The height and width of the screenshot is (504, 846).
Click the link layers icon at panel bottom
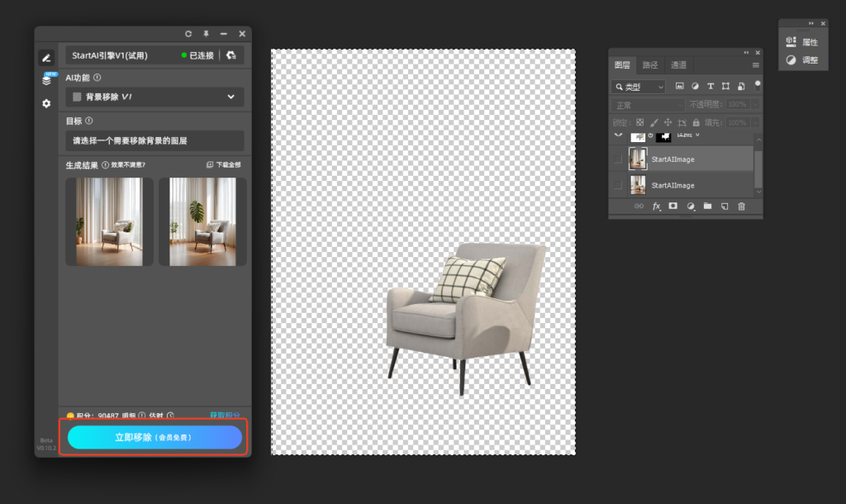[639, 206]
